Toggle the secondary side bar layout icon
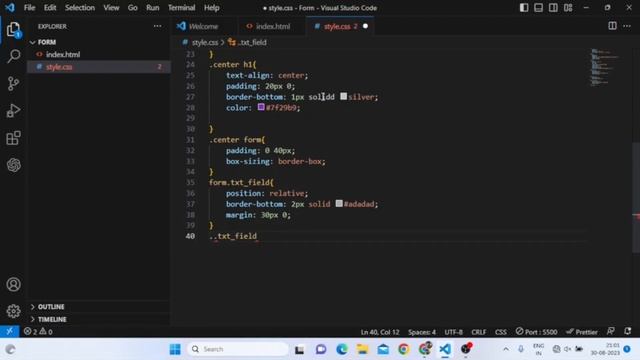Screen dimensions: 640x360 coord(553,8)
